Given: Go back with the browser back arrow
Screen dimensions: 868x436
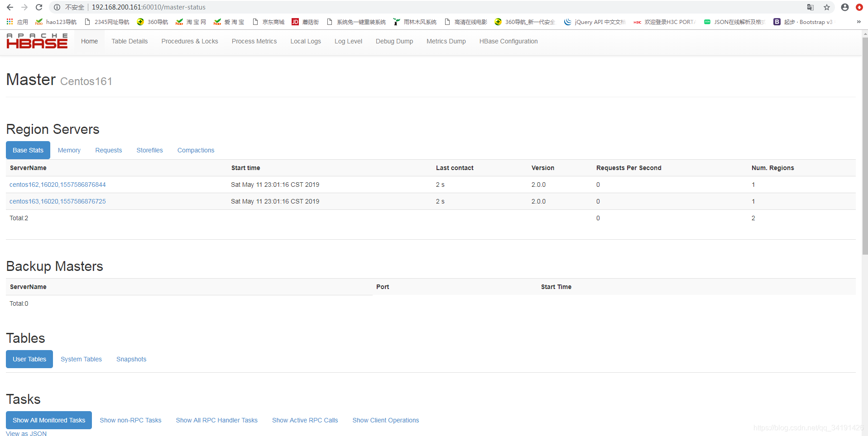Looking at the screenshot, I should pos(10,7).
